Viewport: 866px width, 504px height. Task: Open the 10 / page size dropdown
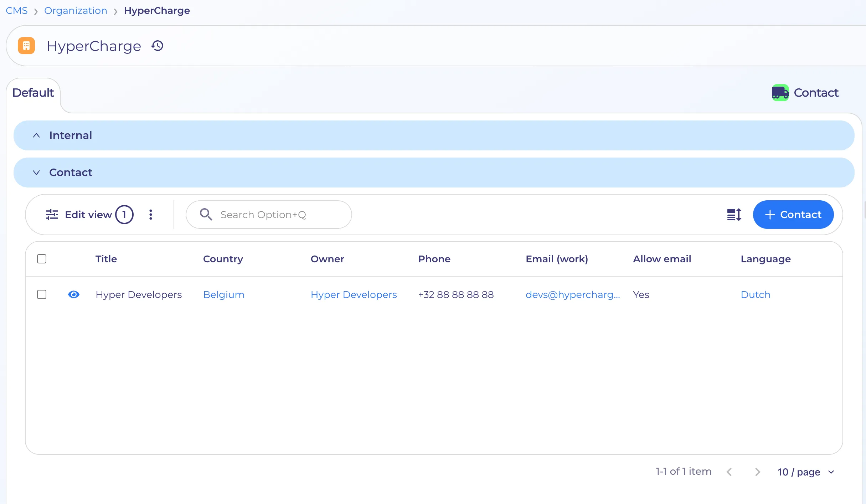point(806,472)
